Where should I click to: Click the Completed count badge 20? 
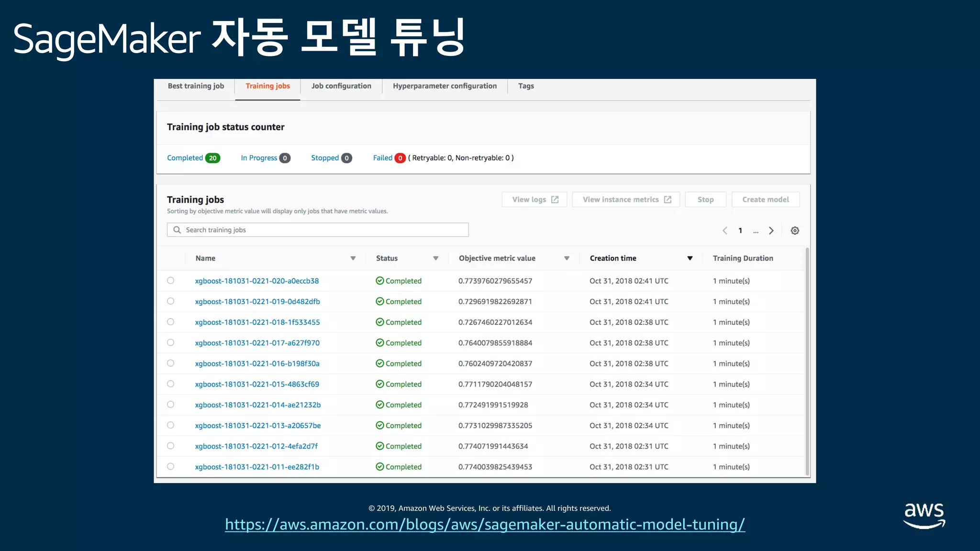[x=212, y=158]
